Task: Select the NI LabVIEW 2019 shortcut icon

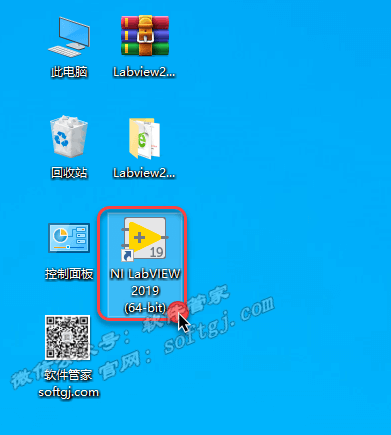Action: tap(145, 239)
